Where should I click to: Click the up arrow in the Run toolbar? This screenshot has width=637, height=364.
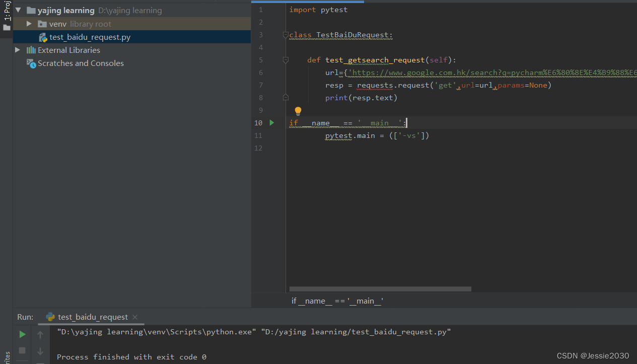pyautogui.click(x=40, y=334)
